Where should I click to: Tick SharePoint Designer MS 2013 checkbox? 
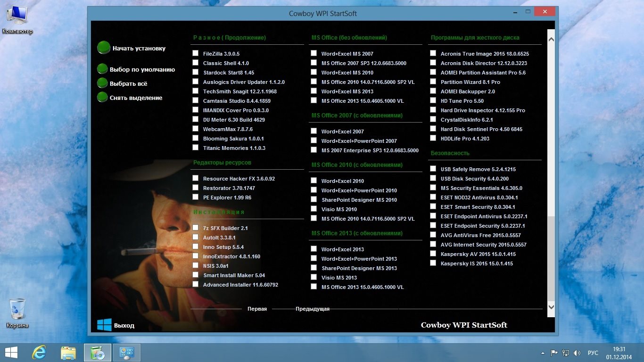[314, 268]
